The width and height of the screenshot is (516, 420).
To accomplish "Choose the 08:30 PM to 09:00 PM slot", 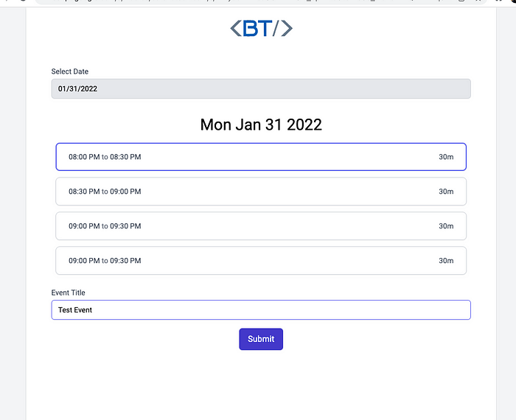I will click(261, 192).
